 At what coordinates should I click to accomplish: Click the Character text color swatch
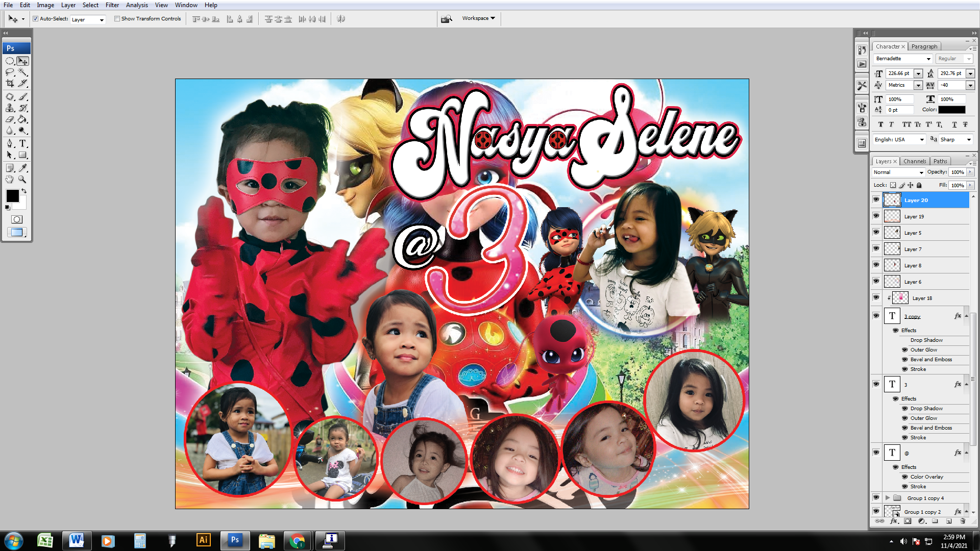coord(952,110)
